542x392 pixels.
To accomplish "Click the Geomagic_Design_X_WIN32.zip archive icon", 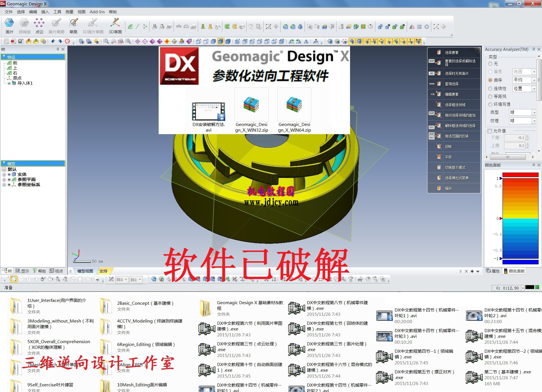I will click(251, 104).
